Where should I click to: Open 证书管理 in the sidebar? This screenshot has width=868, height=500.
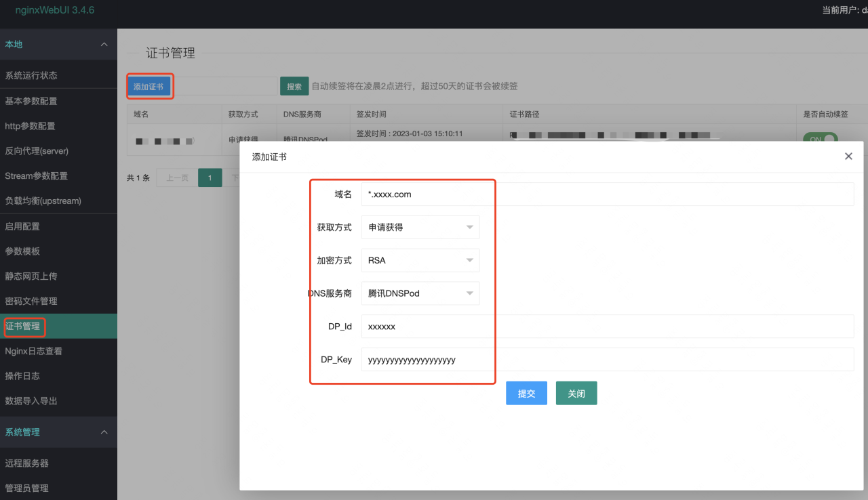(23, 327)
